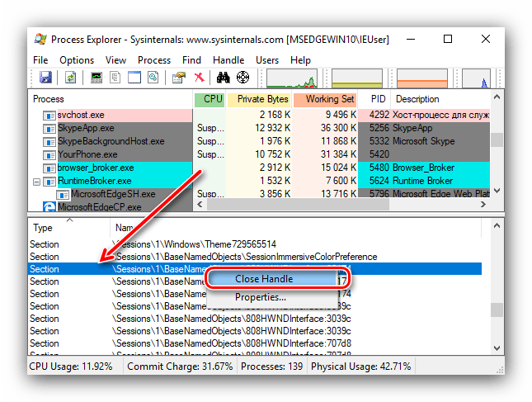Open the Process menu
This screenshot has height=402, width=532.
point(154,60)
